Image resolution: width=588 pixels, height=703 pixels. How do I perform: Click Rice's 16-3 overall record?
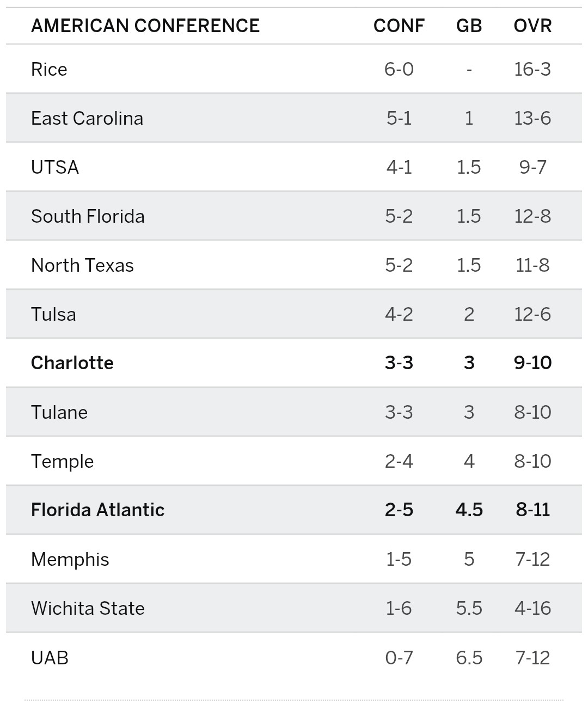pos(532,69)
